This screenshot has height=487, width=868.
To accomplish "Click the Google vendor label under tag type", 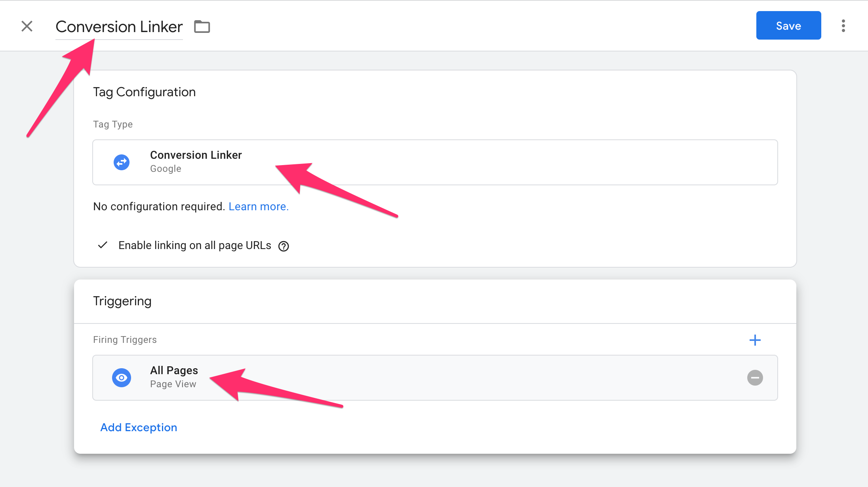I will 166,169.
